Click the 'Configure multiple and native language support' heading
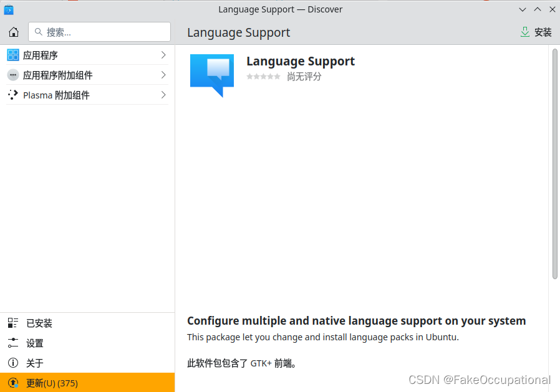560x392 pixels. coord(357,320)
